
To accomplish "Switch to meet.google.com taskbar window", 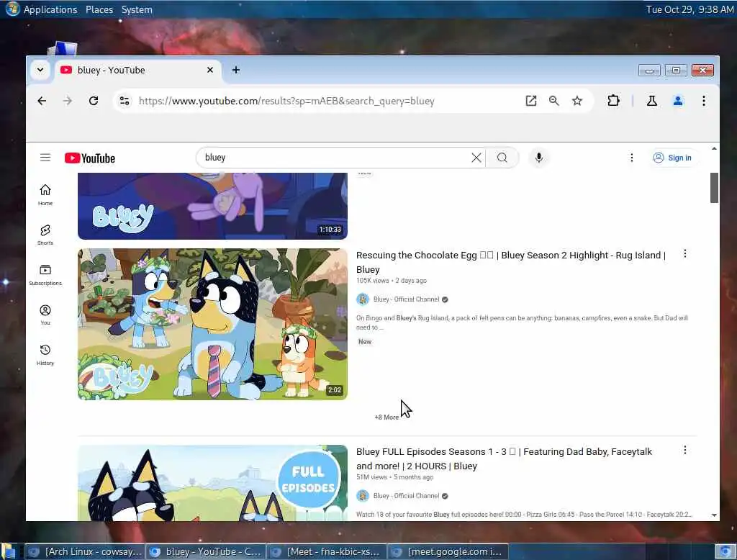I will [448, 552].
